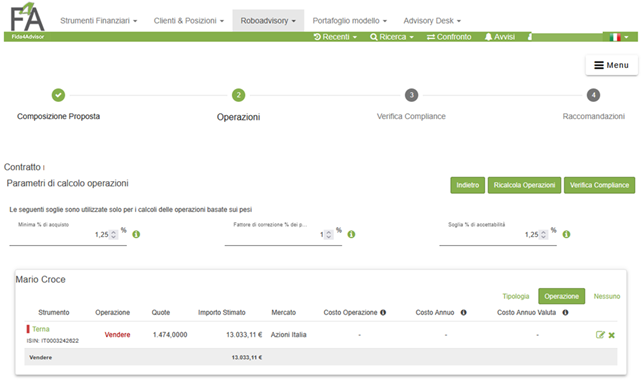Select step 3 Verifica Compliance circle
Screen dimensions: 643x381
tap(411, 95)
